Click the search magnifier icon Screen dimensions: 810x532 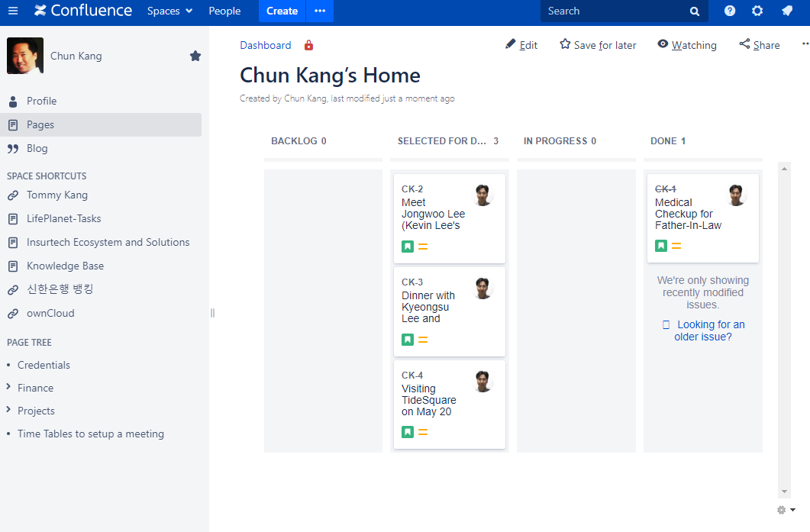[695, 11]
